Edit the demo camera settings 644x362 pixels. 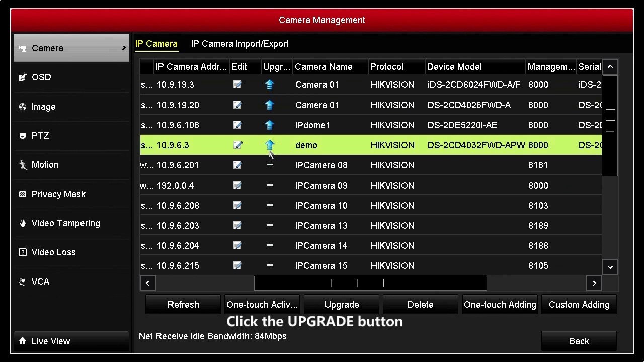click(x=237, y=145)
